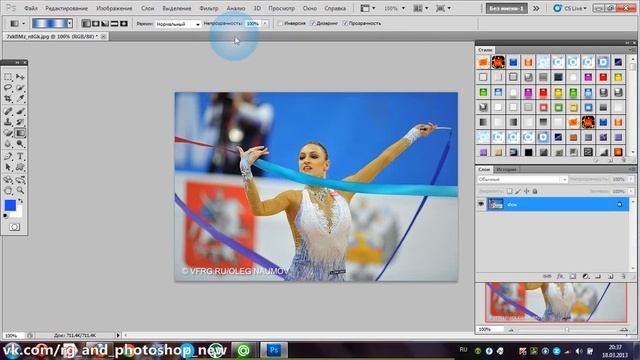
Task: Open the Файл menu
Action: click(x=31, y=8)
